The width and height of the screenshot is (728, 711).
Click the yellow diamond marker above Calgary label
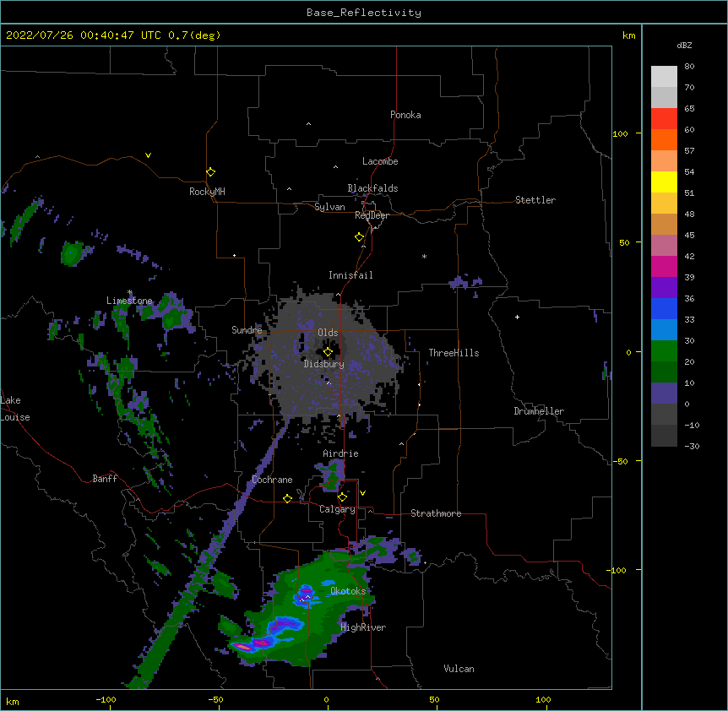(342, 497)
